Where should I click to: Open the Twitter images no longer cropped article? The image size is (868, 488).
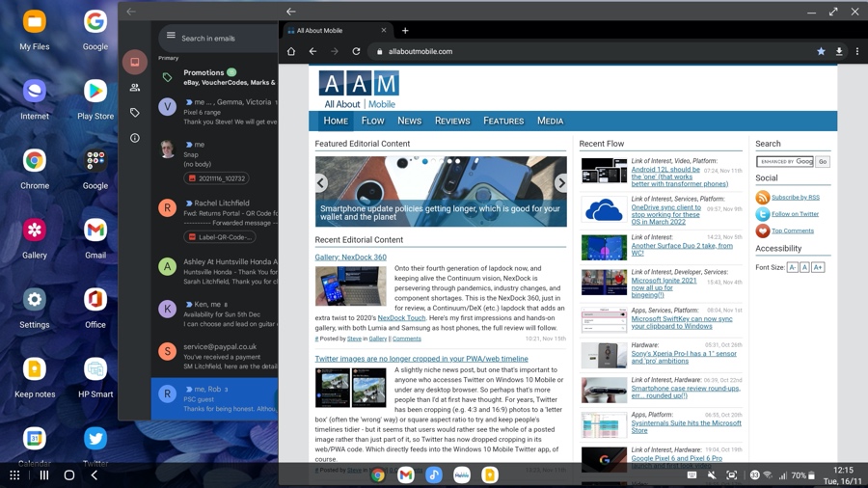421,359
